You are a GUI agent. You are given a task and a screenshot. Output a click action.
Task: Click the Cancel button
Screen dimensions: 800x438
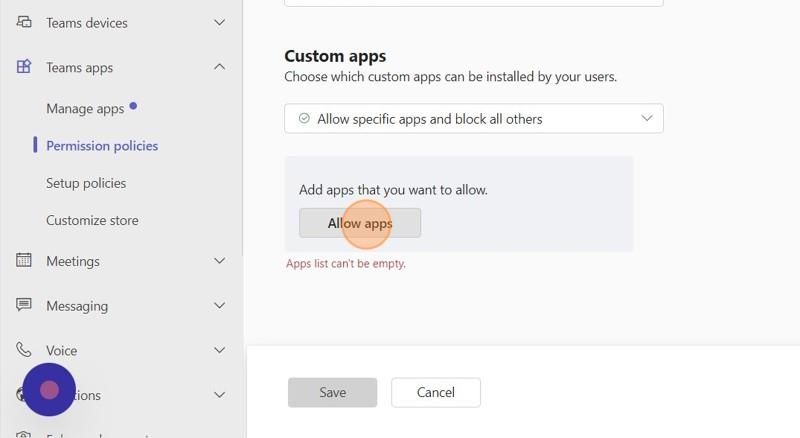[436, 393]
